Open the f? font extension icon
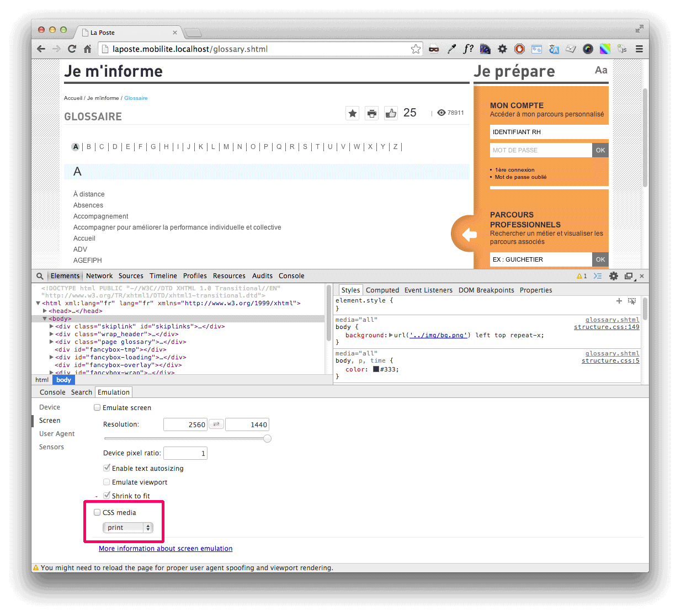 pos(468,49)
